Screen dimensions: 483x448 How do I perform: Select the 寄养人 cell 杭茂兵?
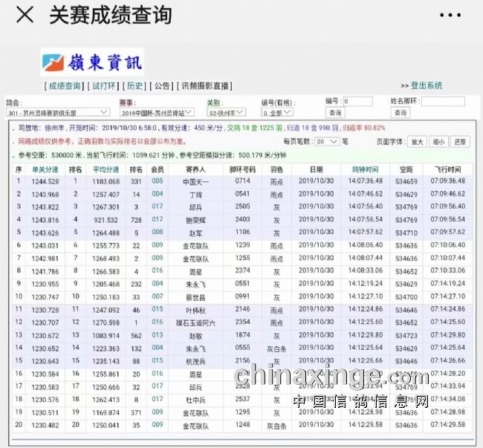point(195,362)
